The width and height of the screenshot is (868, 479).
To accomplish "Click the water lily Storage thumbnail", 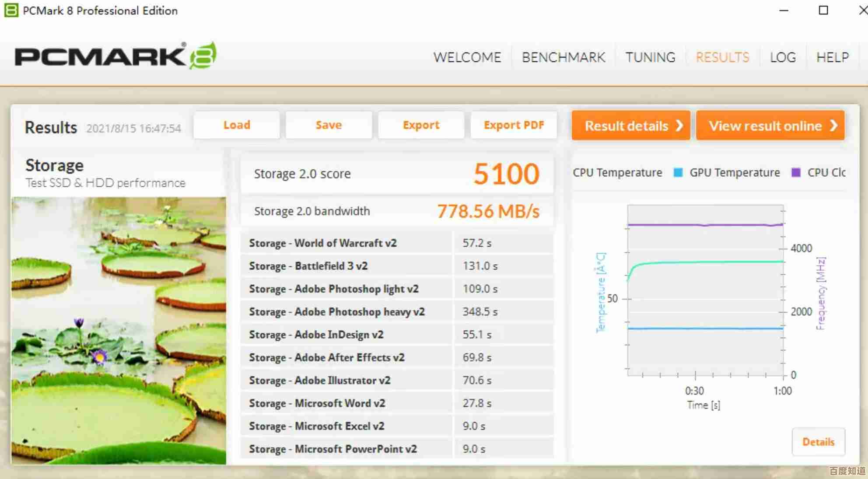I will [119, 330].
